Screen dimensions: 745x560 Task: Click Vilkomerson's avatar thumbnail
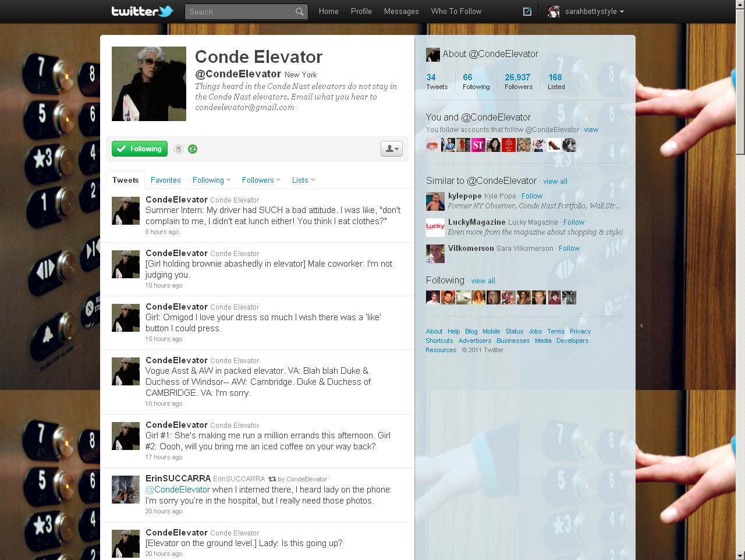tap(435, 254)
